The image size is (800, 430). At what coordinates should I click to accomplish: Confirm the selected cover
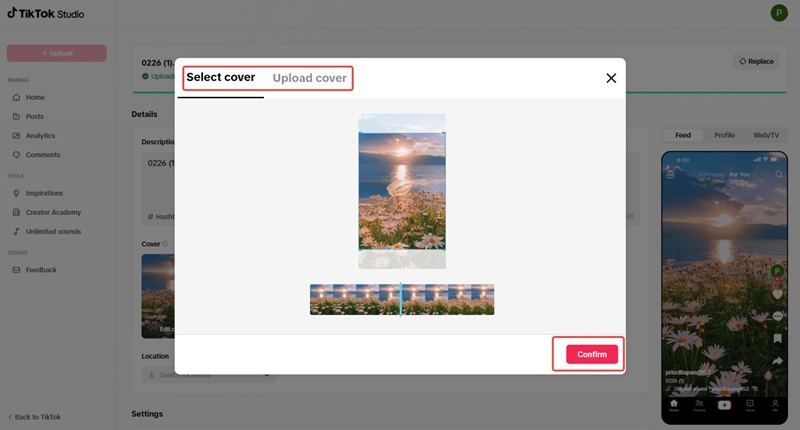click(x=592, y=354)
